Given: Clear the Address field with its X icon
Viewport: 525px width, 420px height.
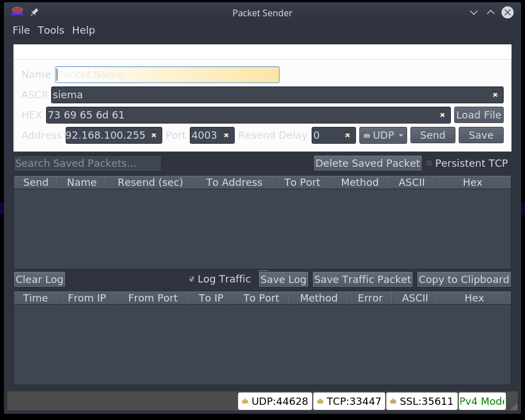Looking at the screenshot, I should pyautogui.click(x=154, y=135).
